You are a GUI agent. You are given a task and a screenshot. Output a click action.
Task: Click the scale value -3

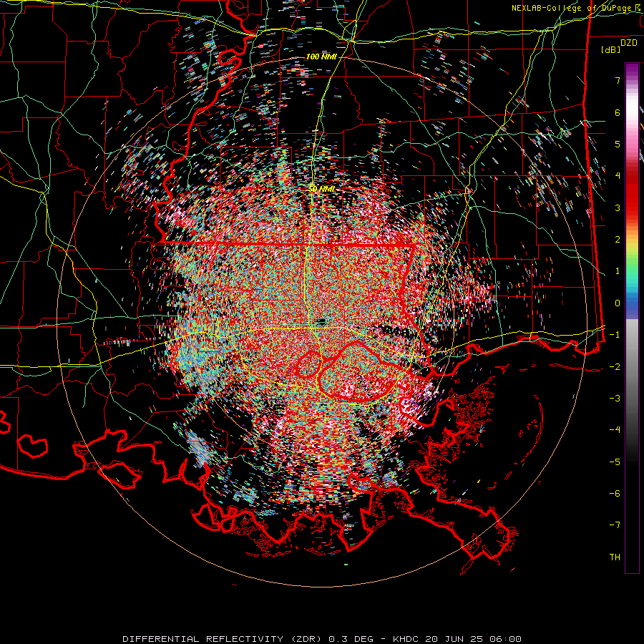point(615,399)
